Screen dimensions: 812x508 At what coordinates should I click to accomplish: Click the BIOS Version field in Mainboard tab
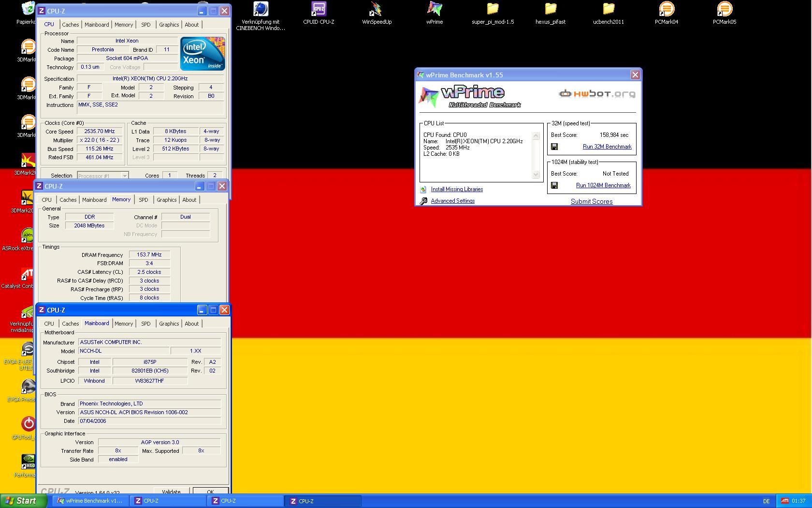click(x=150, y=412)
